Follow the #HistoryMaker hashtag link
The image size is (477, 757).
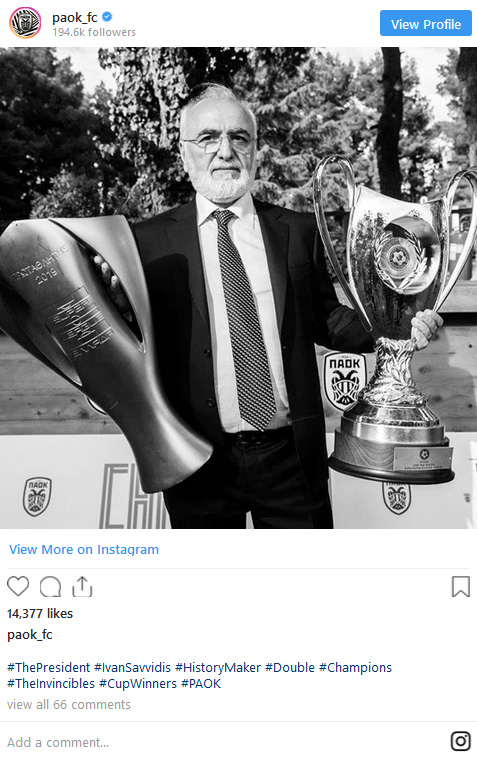pos(218,668)
